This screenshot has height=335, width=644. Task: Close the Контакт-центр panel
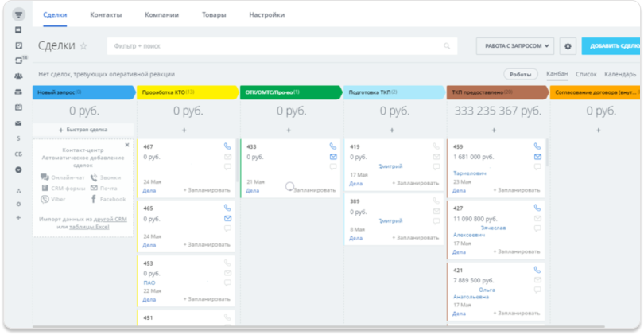[126, 145]
